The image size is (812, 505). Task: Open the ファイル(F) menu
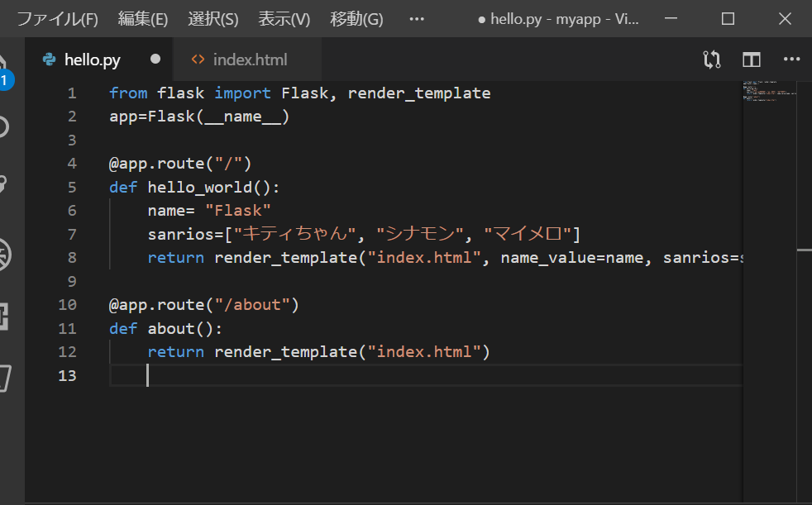point(58,19)
